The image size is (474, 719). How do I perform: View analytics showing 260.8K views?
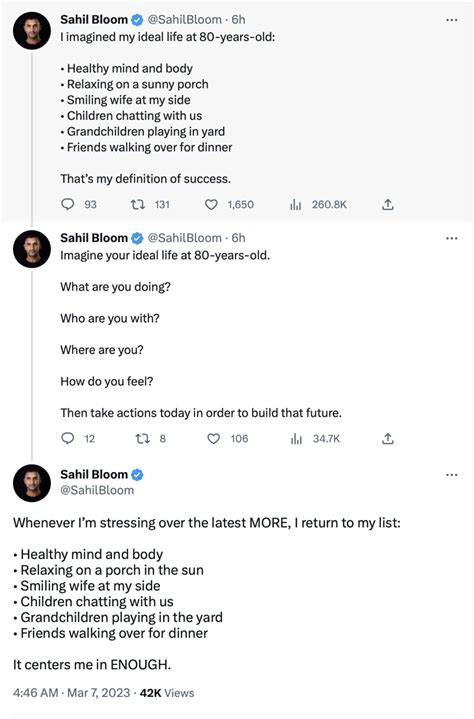296,205
